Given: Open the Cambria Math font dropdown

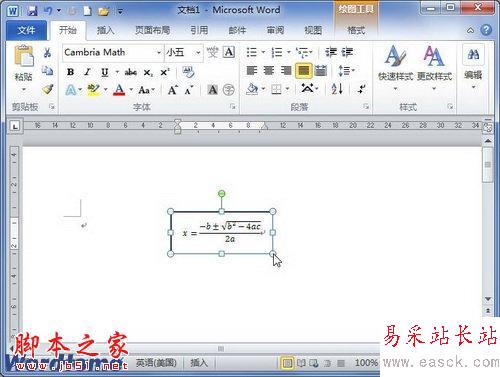Looking at the screenshot, I should click(159, 53).
